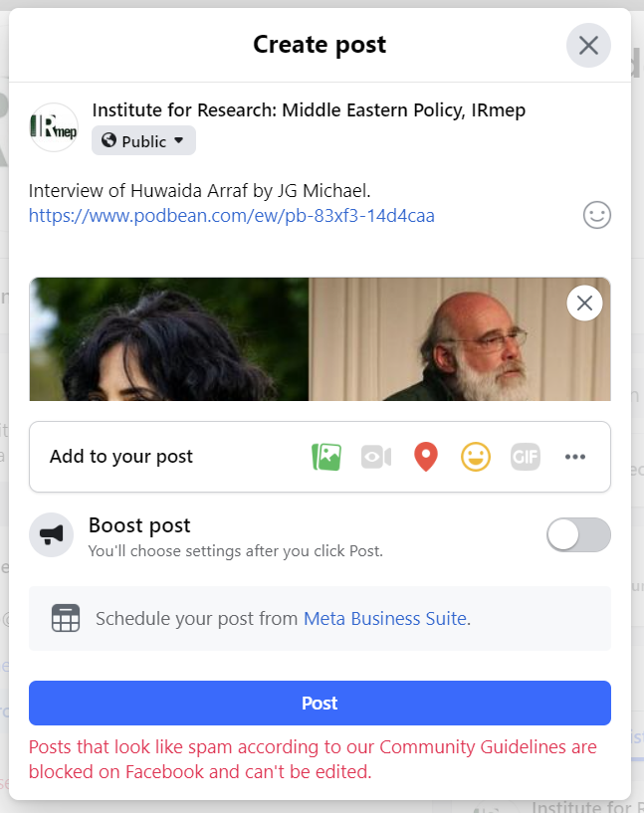Open the Meta Business Suite link

coord(384,618)
